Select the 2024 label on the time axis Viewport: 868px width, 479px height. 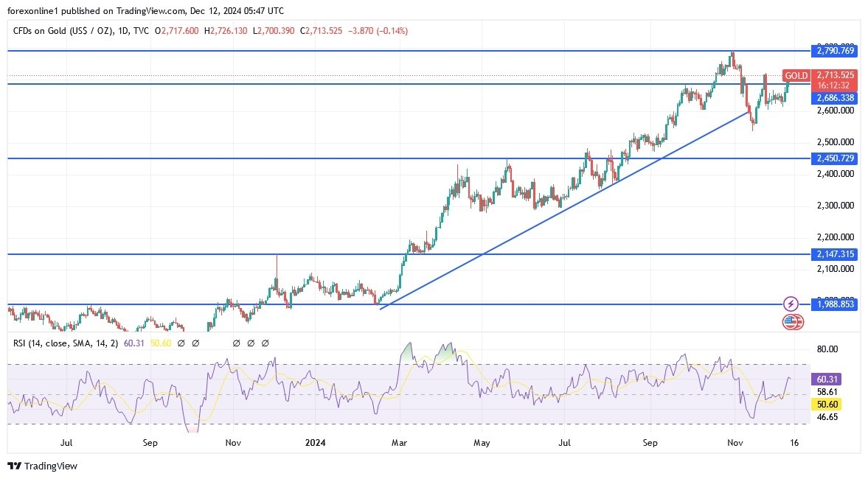(x=316, y=443)
